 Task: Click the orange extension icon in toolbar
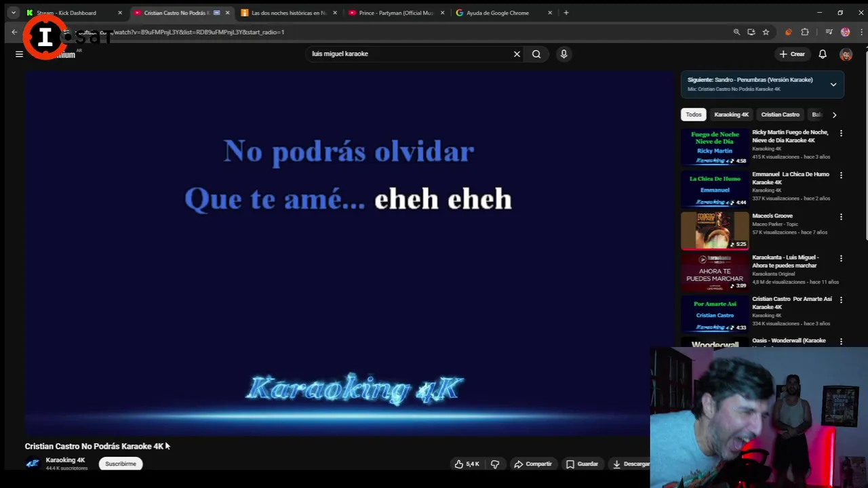point(788,32)
